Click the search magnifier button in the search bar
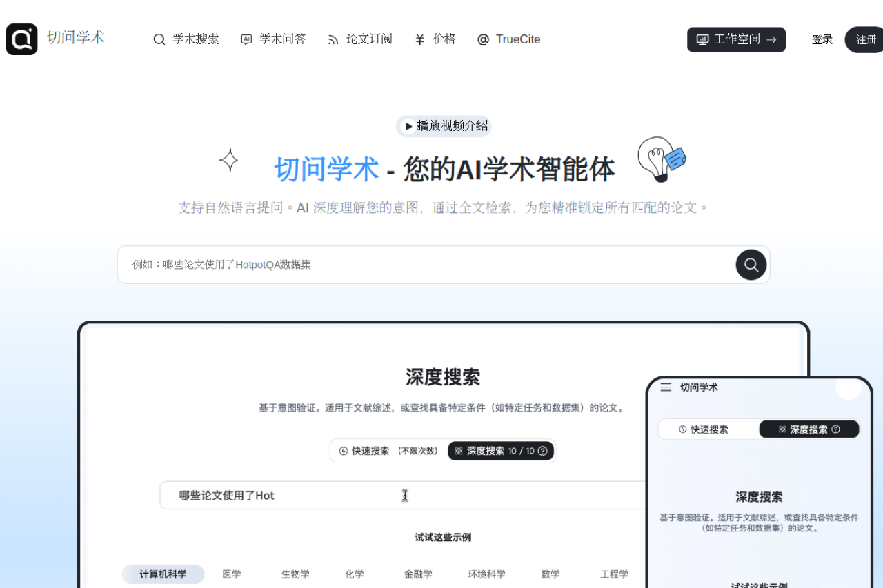The height and width of the screenshot is (588, 883). [x=751, y=264]
